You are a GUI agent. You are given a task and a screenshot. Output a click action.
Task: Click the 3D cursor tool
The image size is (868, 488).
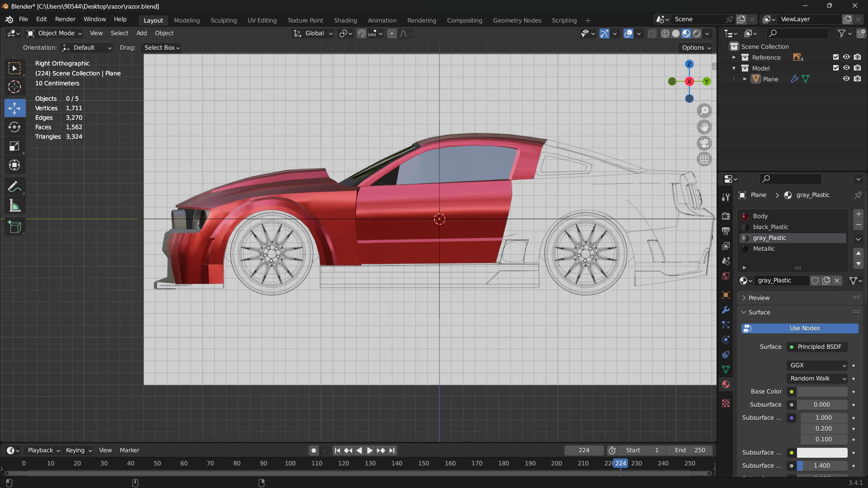pyautogui.click(x=14, y=87)
